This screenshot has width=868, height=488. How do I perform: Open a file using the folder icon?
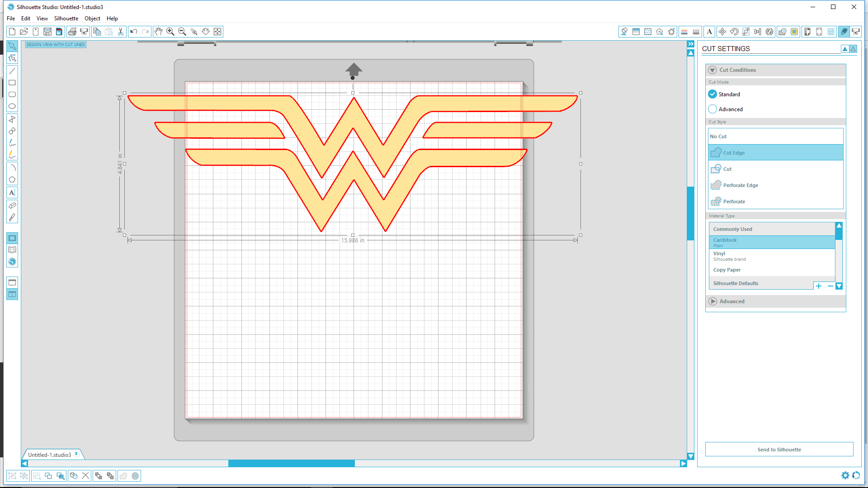click(x=24, y=32)
